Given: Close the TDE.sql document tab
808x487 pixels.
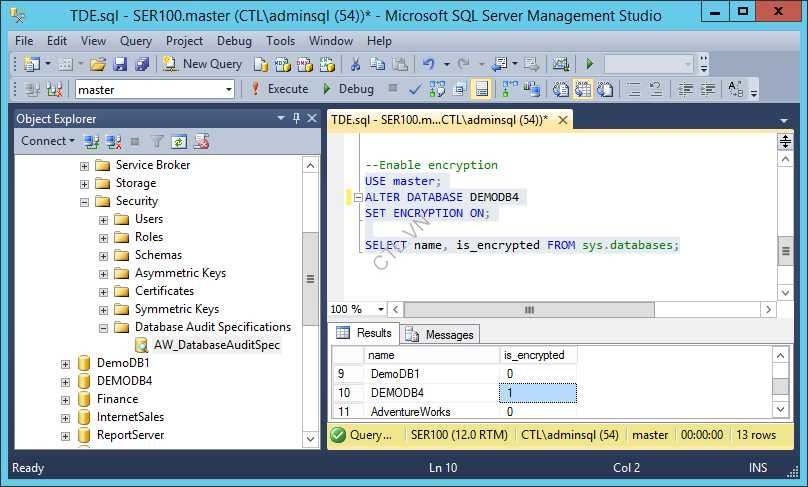Looking at the screenshot, I should [563, 120].
